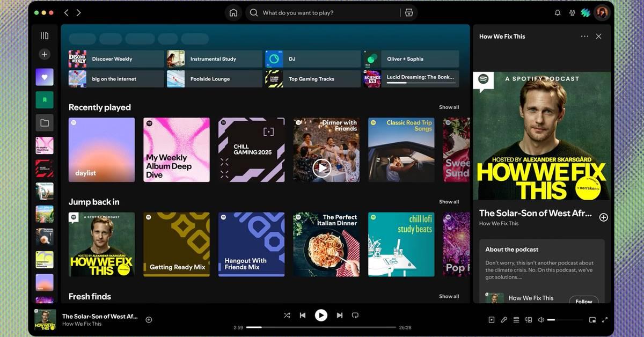Open the Browse icon beside the search field

pos(408,13)
